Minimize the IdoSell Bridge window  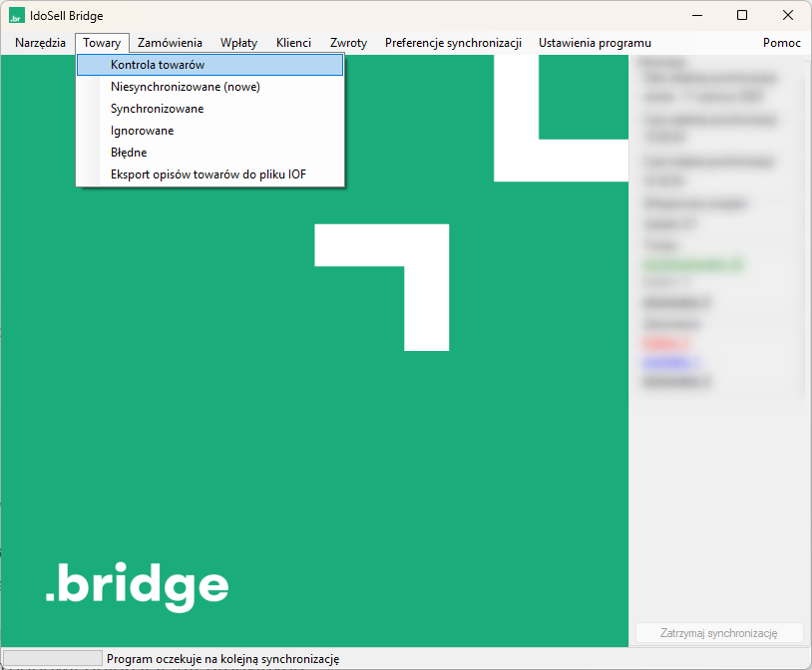697,16
